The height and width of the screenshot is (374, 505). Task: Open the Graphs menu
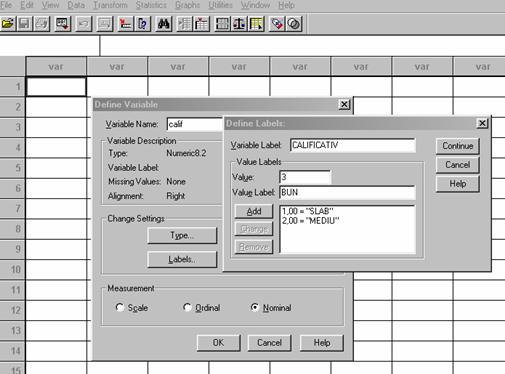coord(187,5)
